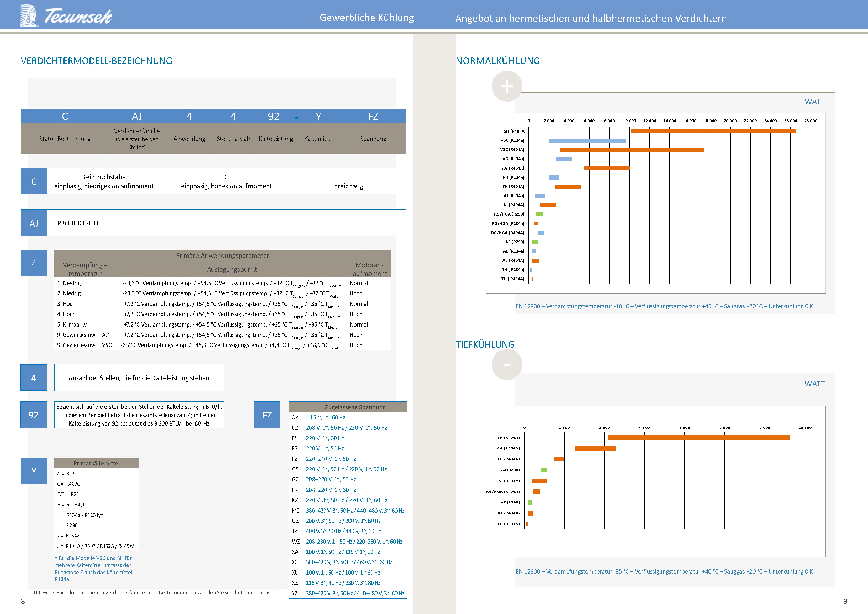
Task: Click the blue 92 capacity code box
Action: [34, 415]
